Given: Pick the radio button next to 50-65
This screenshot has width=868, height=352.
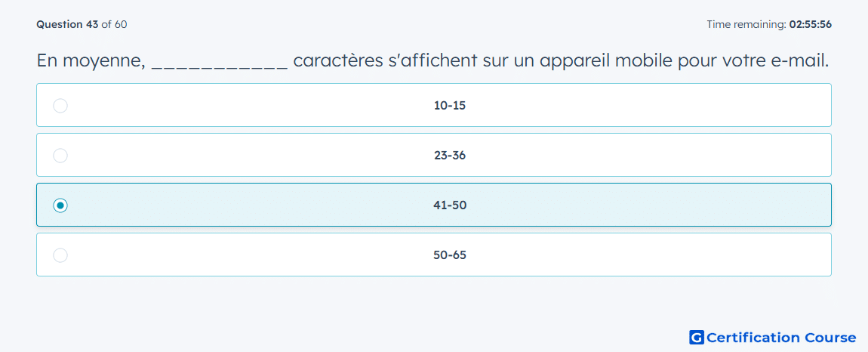Looking at the screenshot, I should tap(60, 255).
